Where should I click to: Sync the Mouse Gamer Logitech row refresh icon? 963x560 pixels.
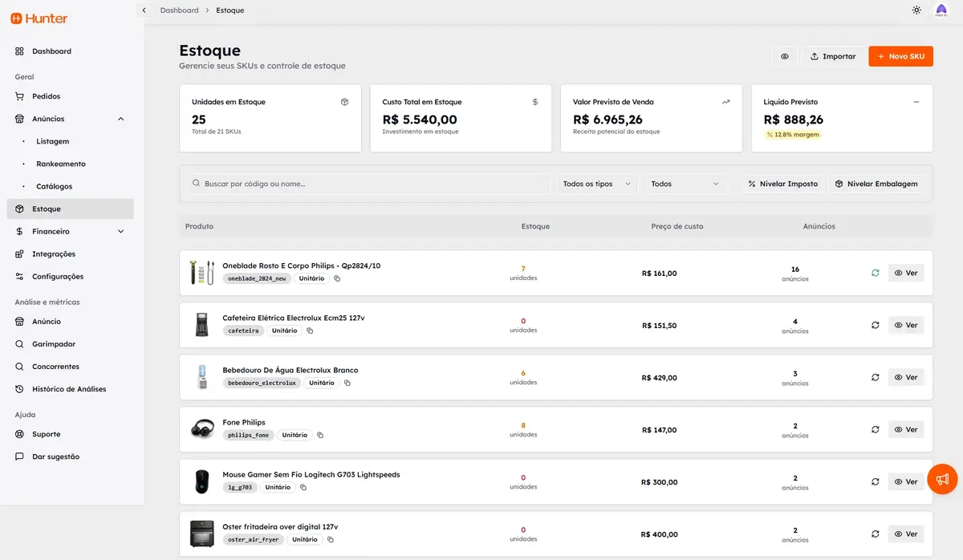coord(876,481)
